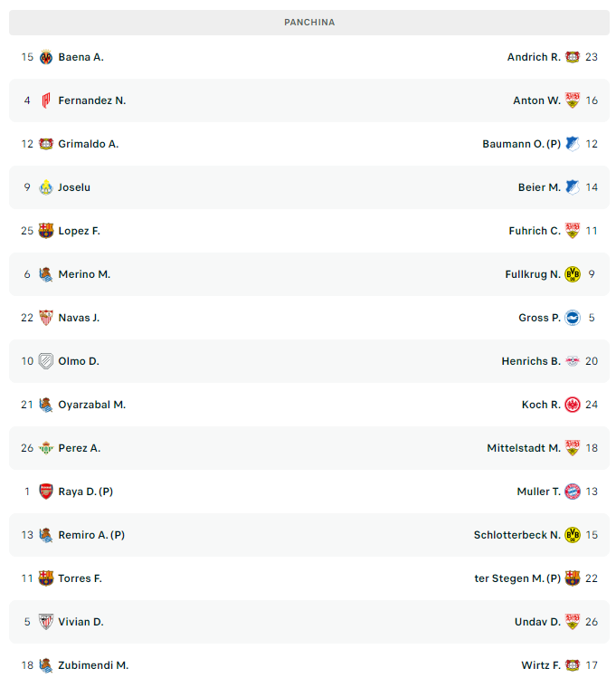Viewport: 616px width, 697px height.
Task: Click the Athletic crest beside Vivian D.
Action: [x=46, y=622]
